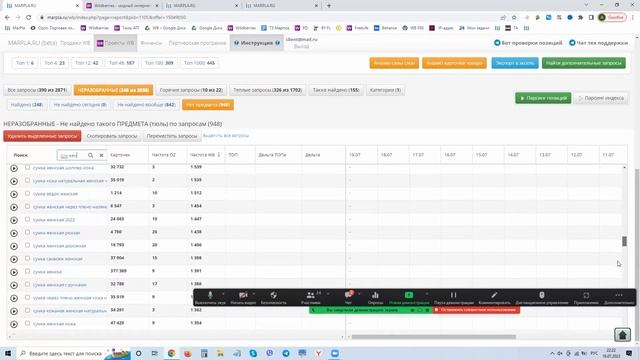Check box for row with 6 547
This screenshot has height=360, width=640.
tap(27, 207)
